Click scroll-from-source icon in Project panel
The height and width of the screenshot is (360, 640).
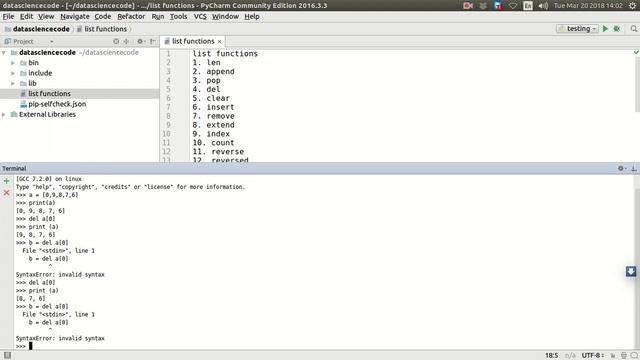[116, 41]
